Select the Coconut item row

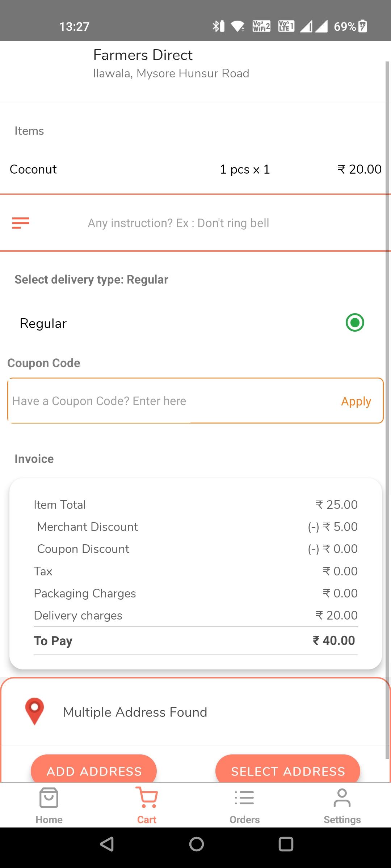195,169
